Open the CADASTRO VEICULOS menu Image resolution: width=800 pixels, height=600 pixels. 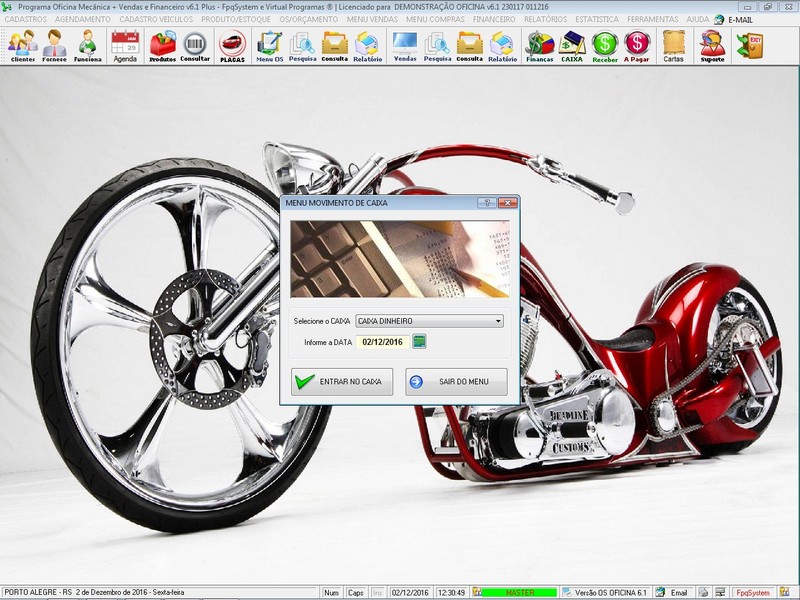click(x=156, y=19)
